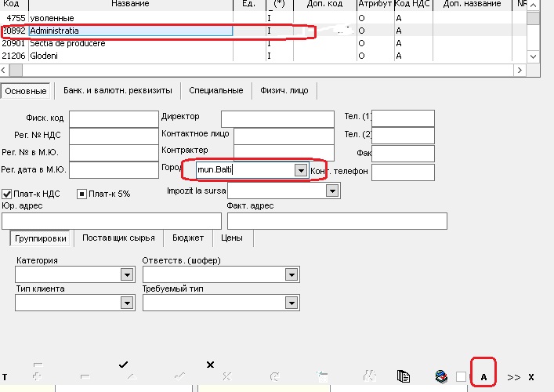Image resolution: width=554 pixels, height=392 pixels.
Task: Click the greyed minus delete-record icon
Action: point(85,377)
